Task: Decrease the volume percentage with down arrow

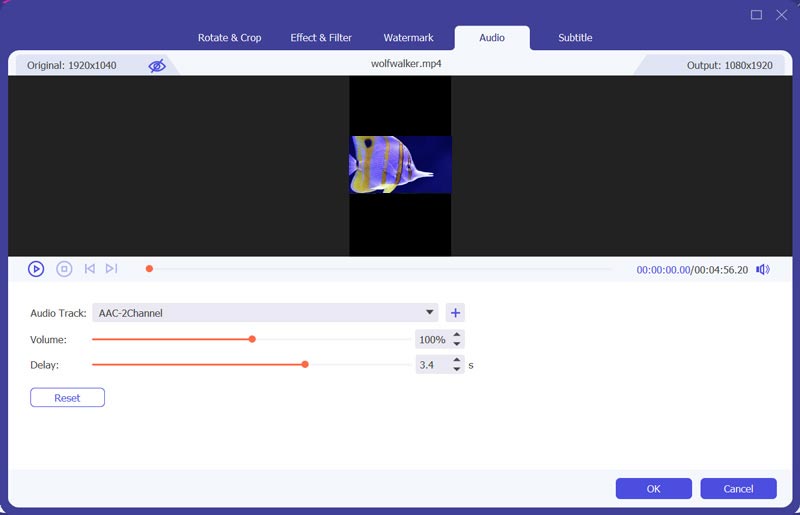Action: point(457,344)
